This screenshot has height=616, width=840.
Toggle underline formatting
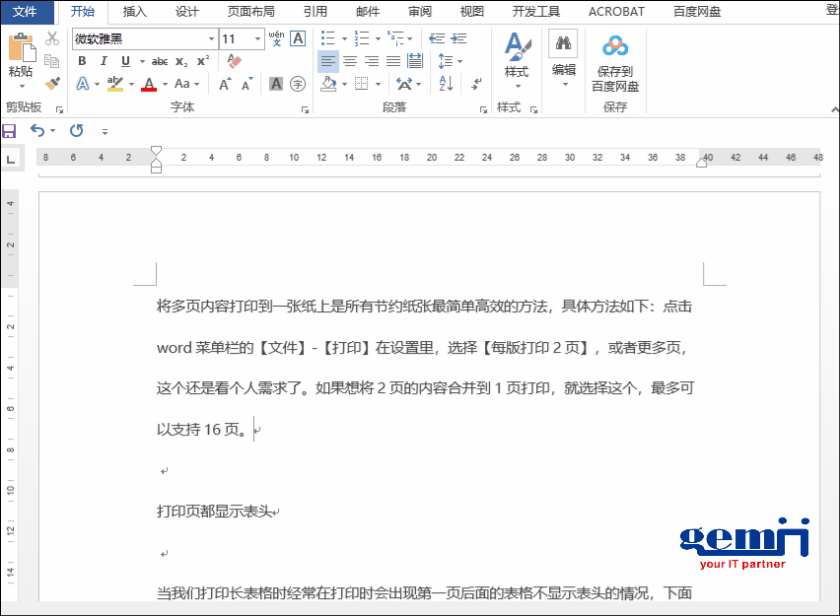click(125, 60)
